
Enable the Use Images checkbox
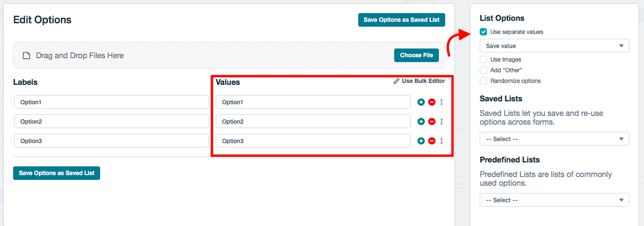[484, 60]
